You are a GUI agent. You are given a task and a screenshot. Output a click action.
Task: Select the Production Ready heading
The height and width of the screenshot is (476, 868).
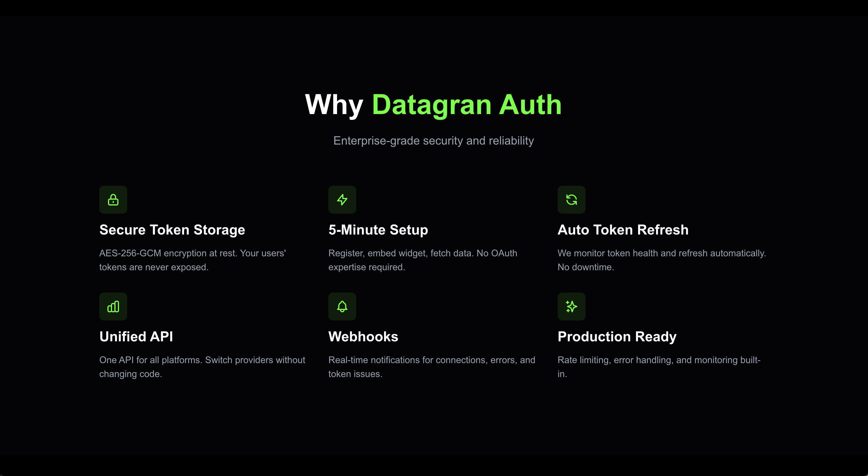(x=617, y=336)
